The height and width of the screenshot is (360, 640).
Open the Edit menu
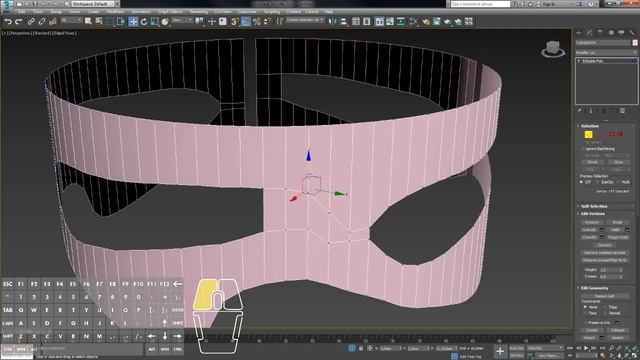point(21,12)
